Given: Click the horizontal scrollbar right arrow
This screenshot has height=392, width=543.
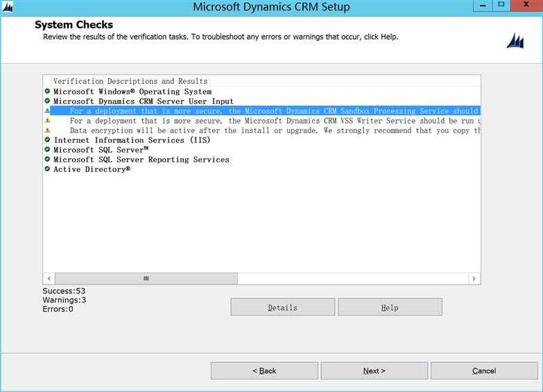Looking at the screenshot, I should click(x=474, y=279).
